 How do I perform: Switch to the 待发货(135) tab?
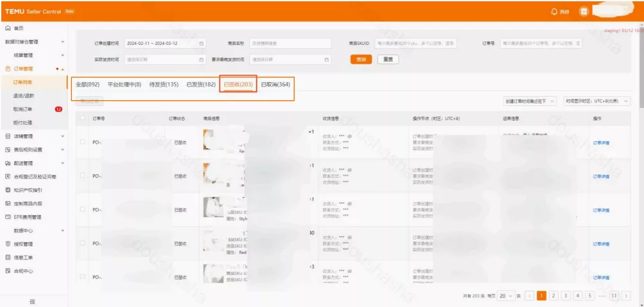click(163, 85)
